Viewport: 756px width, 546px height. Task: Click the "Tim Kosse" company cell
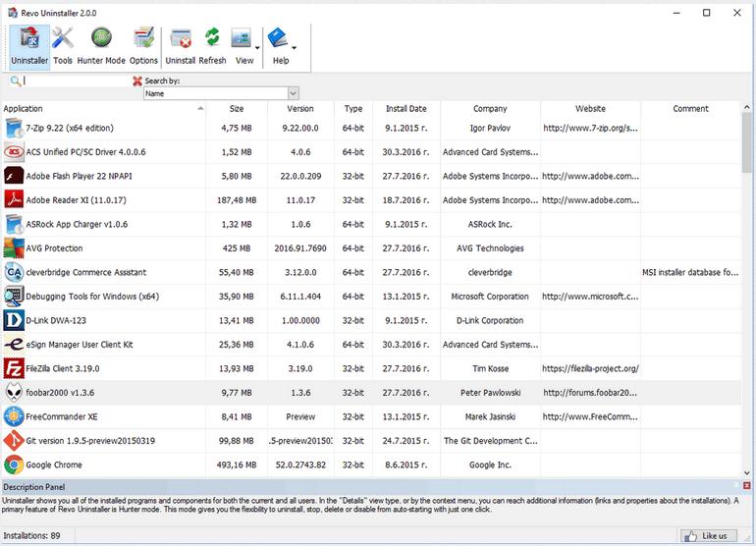tap(490, 368)
